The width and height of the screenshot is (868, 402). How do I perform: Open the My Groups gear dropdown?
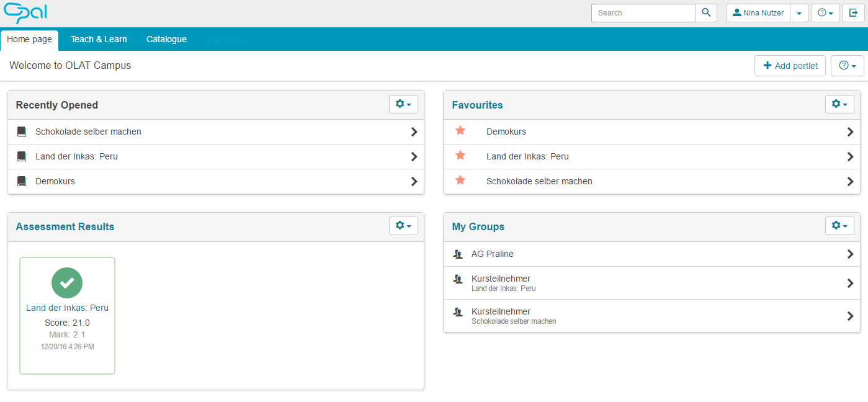(x=839, y=226)
